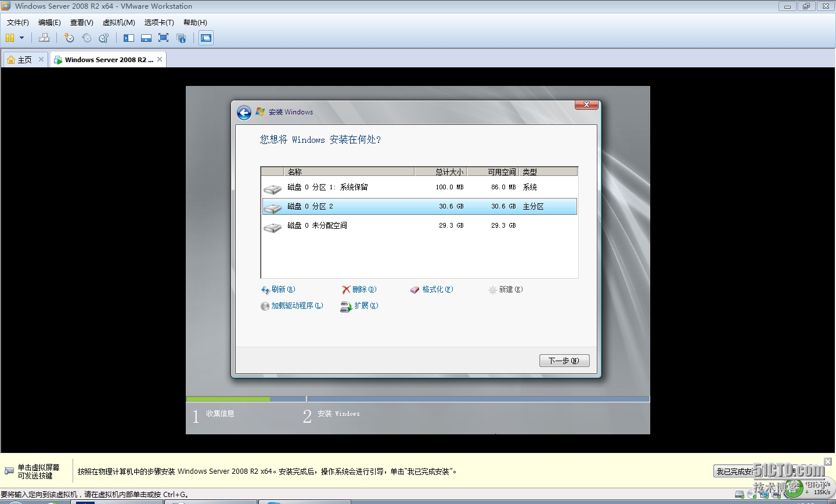Click the Unity mode toolbar icon
This screenshot has width=836, height=504.
[181, 38]
